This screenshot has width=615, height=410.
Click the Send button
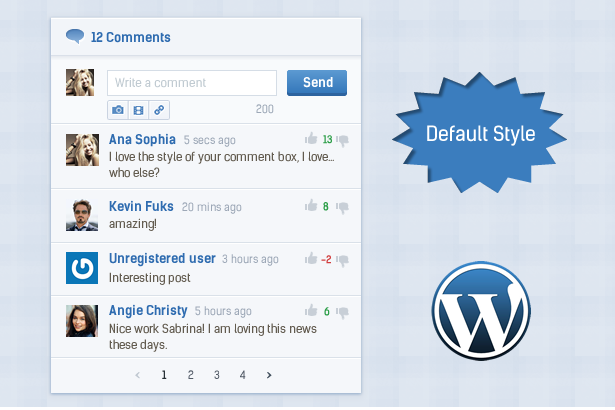317,83
